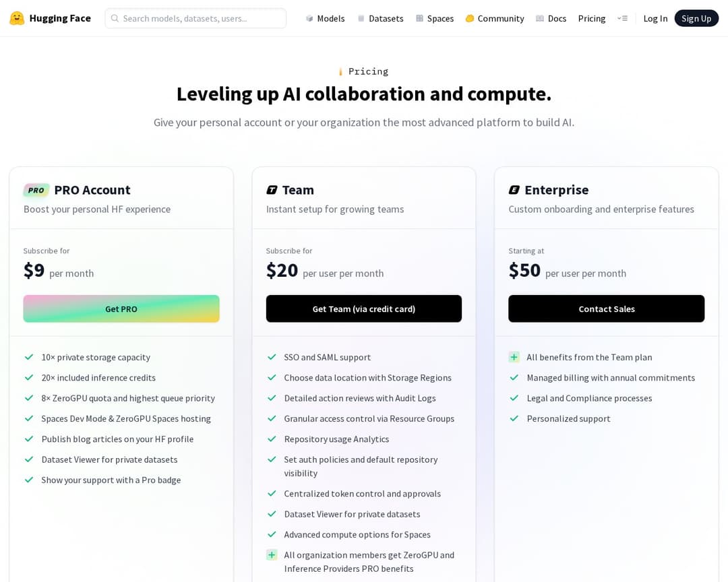
Task: Click plus icon beside ZeroGPU member benefits
Action: coord(272,555)
